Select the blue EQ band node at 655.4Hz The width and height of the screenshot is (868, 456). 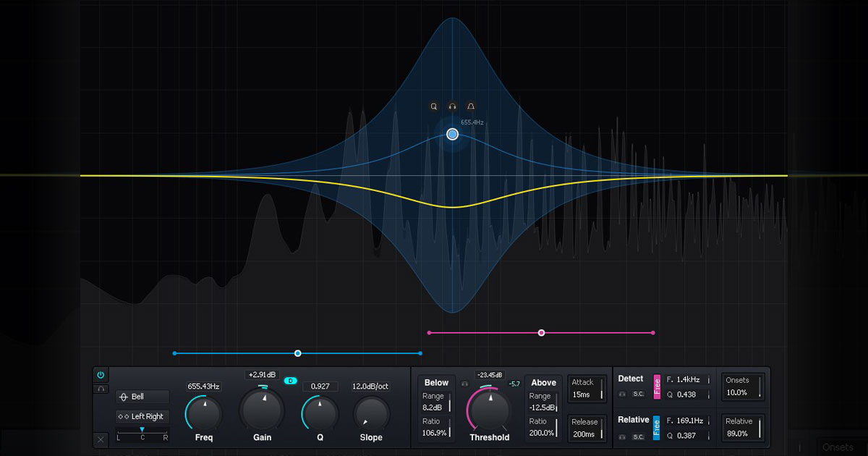tap(453, 134)
